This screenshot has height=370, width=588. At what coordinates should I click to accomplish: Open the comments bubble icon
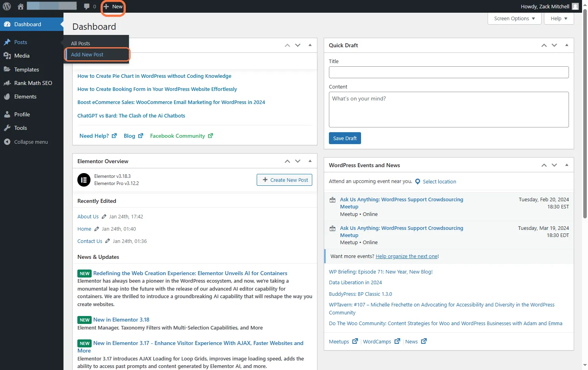(x=86, y=6)
